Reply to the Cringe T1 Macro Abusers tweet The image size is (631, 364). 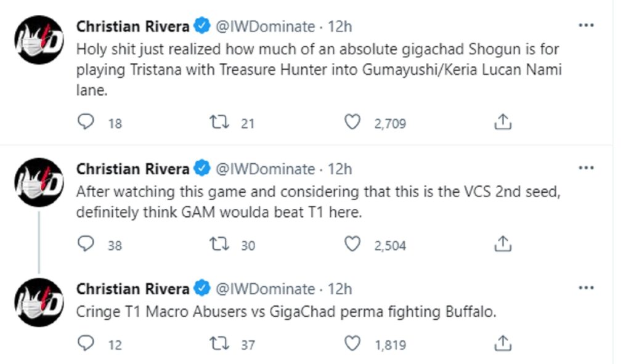(x=84, y=344)
